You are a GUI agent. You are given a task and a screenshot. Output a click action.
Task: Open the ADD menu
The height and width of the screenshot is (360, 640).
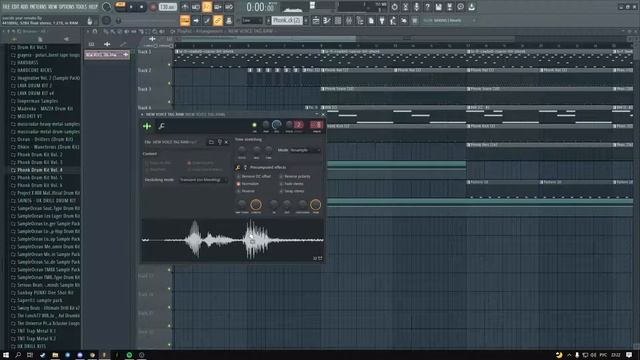[24, 7]
